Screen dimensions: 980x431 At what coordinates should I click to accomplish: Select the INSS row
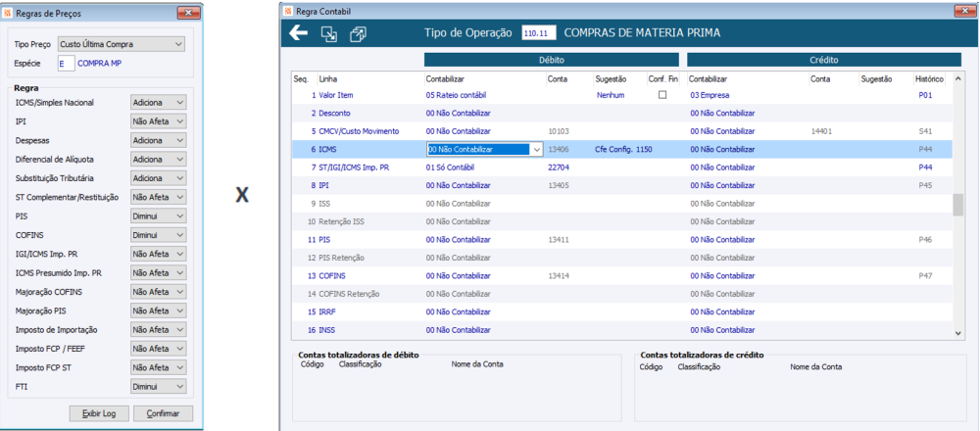622,330
